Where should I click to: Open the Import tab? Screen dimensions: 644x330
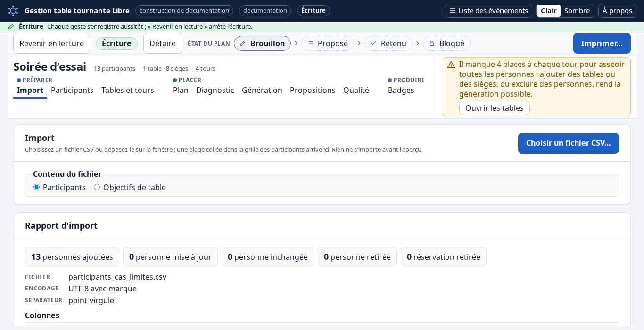click(30, 90)
